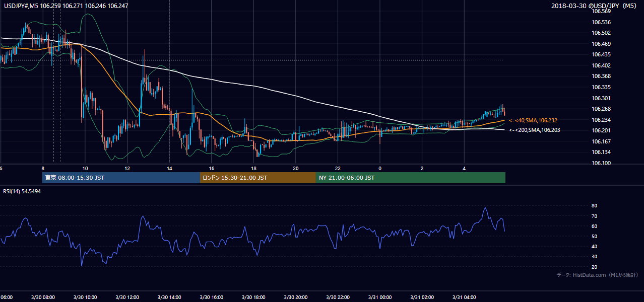Screen dimensions: 644x302
Task: Click RSI scale value 60
Action: [595, 226]
